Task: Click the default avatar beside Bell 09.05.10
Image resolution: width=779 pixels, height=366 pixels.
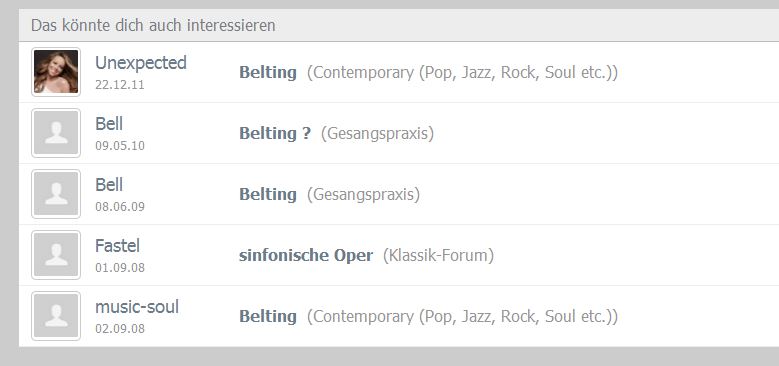Action: (56, 133)
